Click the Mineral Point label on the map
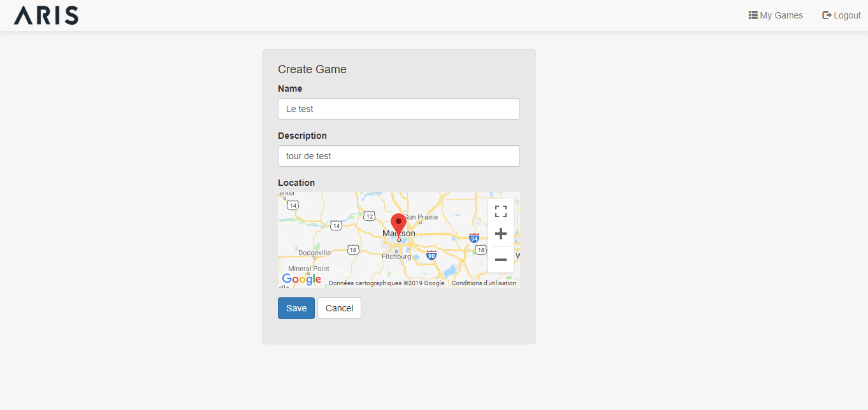Screen dimensions: 868x410 click(308, 269)
